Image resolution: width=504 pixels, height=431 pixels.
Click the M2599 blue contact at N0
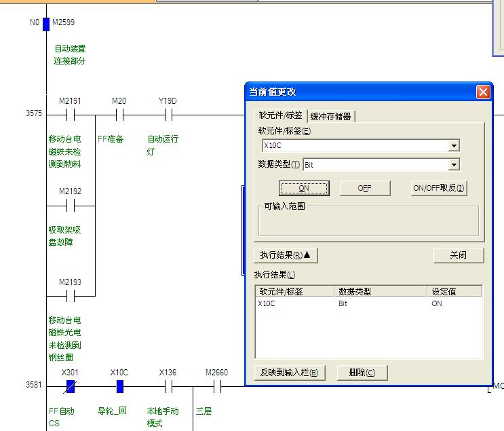point(46,24)
